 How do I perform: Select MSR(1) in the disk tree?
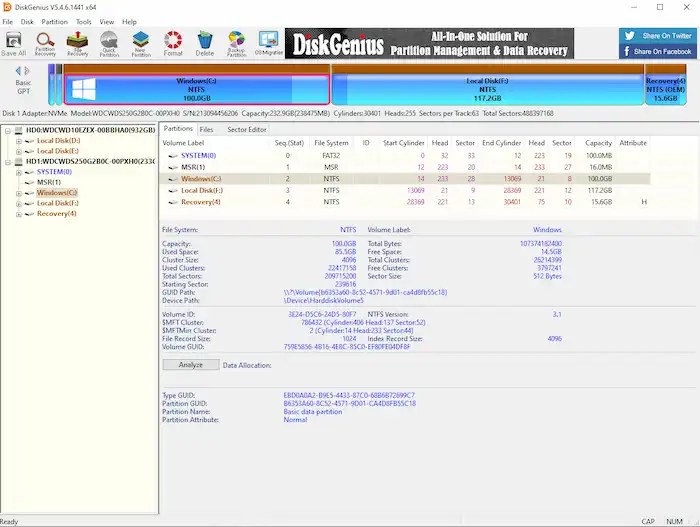coord(49,182)
